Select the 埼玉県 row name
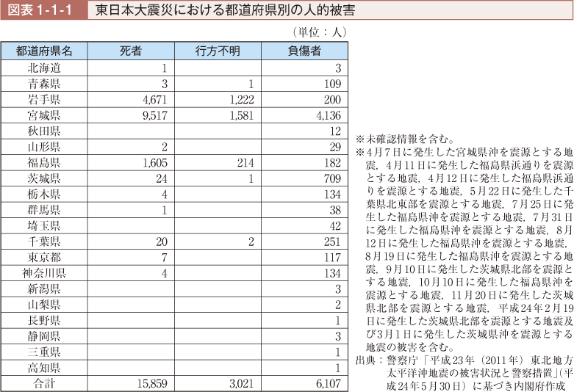The image size is (574, 392). [44, 225]
